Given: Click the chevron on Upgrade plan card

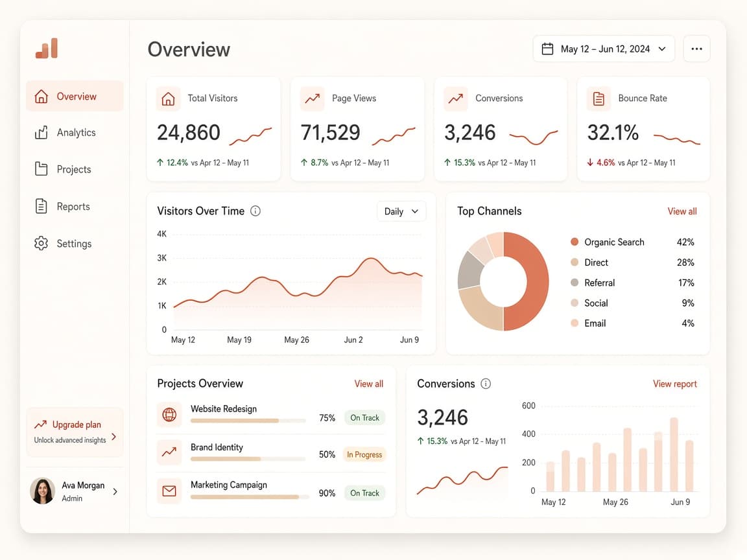Looking at the screenshot, I should click(114, 437).
